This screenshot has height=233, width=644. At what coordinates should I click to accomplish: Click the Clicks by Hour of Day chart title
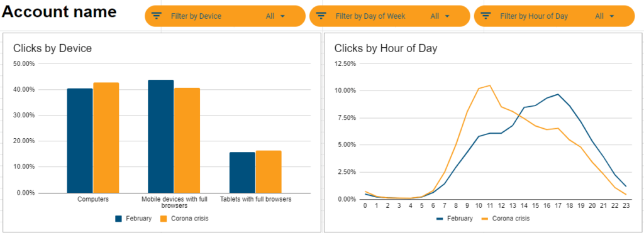[x=386, y=48]
